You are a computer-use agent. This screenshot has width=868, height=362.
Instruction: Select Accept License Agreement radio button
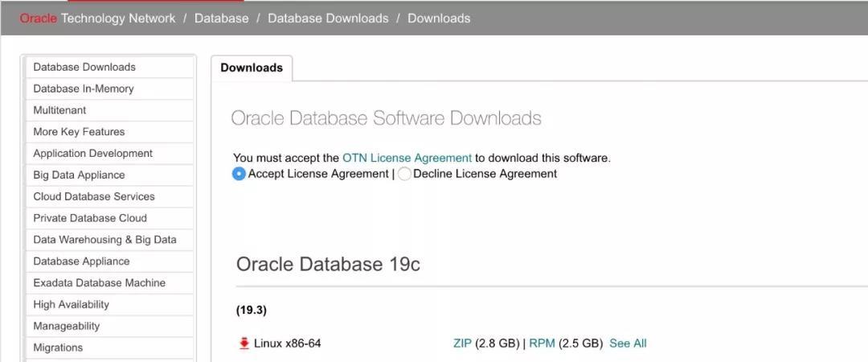click(239, 174)
